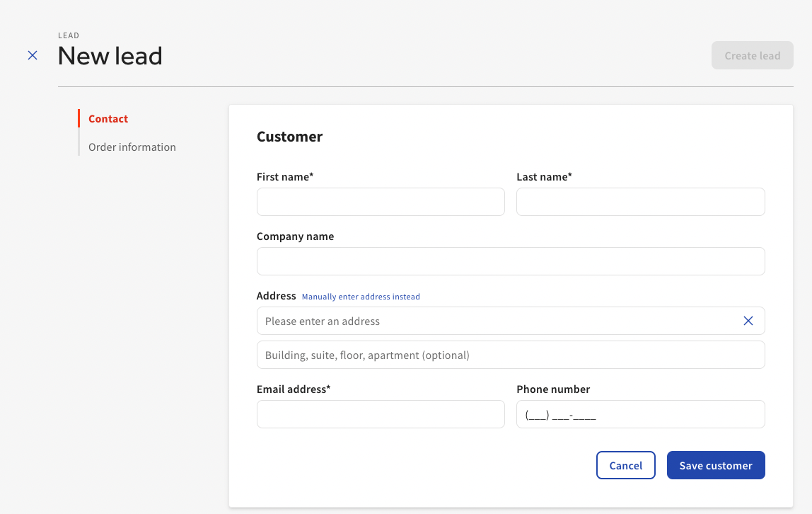Select the Phone number field
The height and width of the screenshot is (514, 812).
coord(640,414)
